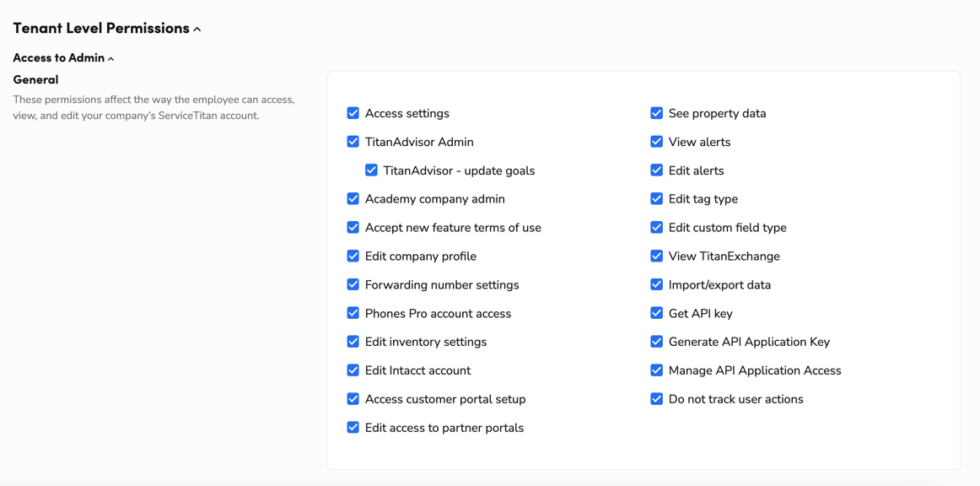Viewport: 980px width, 486px height.
Task: Collapse the Access to Admin section
Action: click(x=110, y=59)
